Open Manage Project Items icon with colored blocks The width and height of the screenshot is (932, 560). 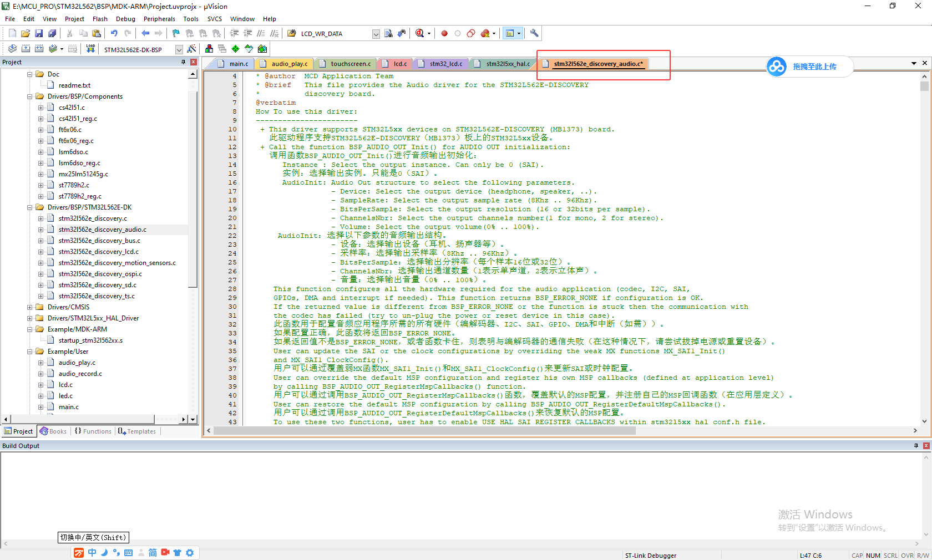[209, 49]
